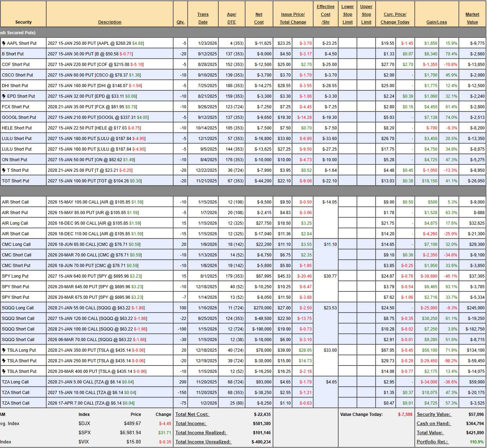Open Curr. Price/Change Today header link
The image size is (487, 448).
pyautogui.click(x=395, y=18)
